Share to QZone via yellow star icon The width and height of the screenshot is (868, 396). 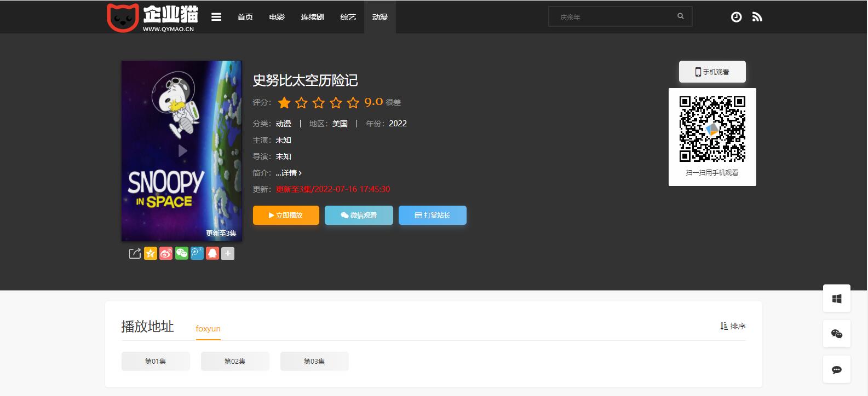click(x=151, y=253)
